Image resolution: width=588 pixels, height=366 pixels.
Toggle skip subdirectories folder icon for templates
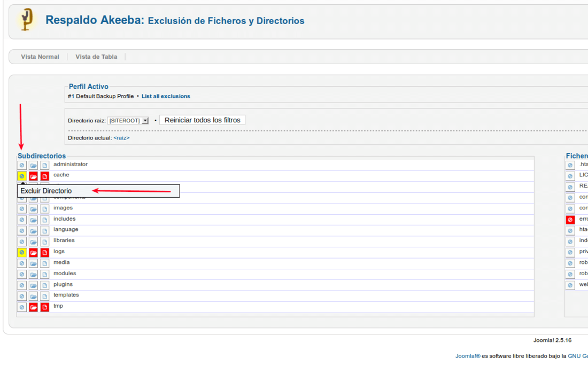pyautogui.click(x=33, y=296)
